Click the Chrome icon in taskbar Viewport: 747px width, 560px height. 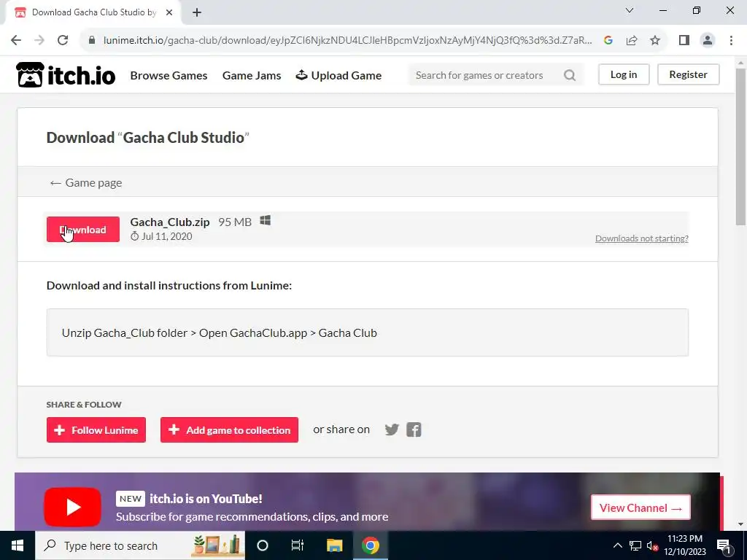[x=370, y=545]
